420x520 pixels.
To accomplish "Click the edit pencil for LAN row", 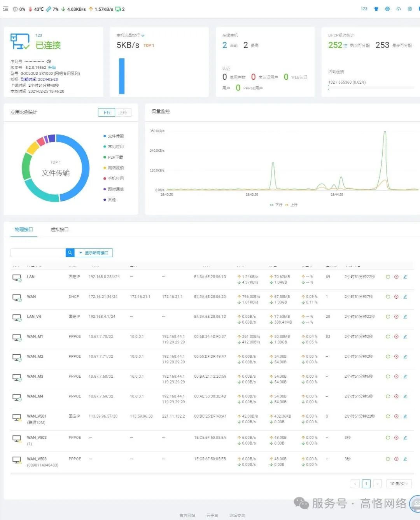I will tap(405, 277).
